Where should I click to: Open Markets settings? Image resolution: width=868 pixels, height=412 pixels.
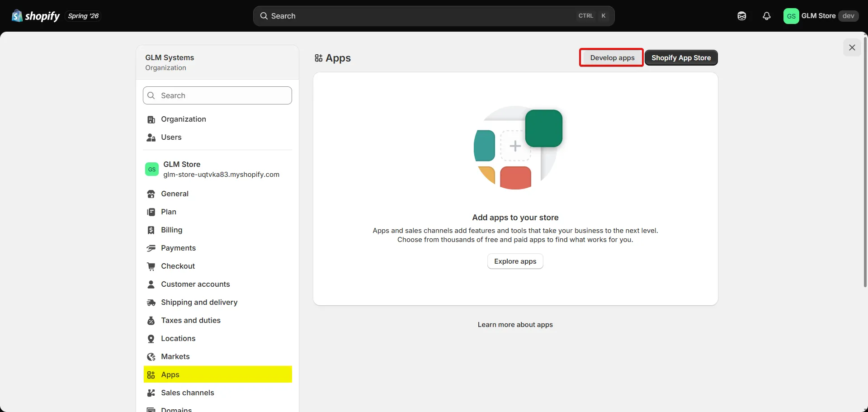(217, 356)
